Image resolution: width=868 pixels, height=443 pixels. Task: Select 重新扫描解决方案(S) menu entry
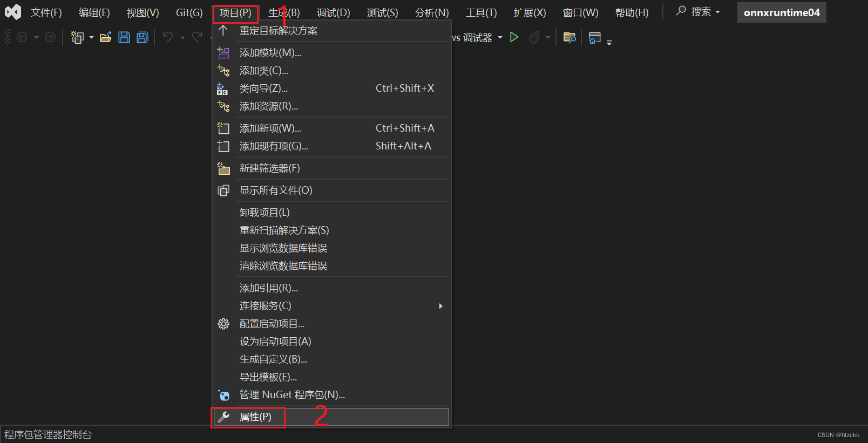click(331, 230)
